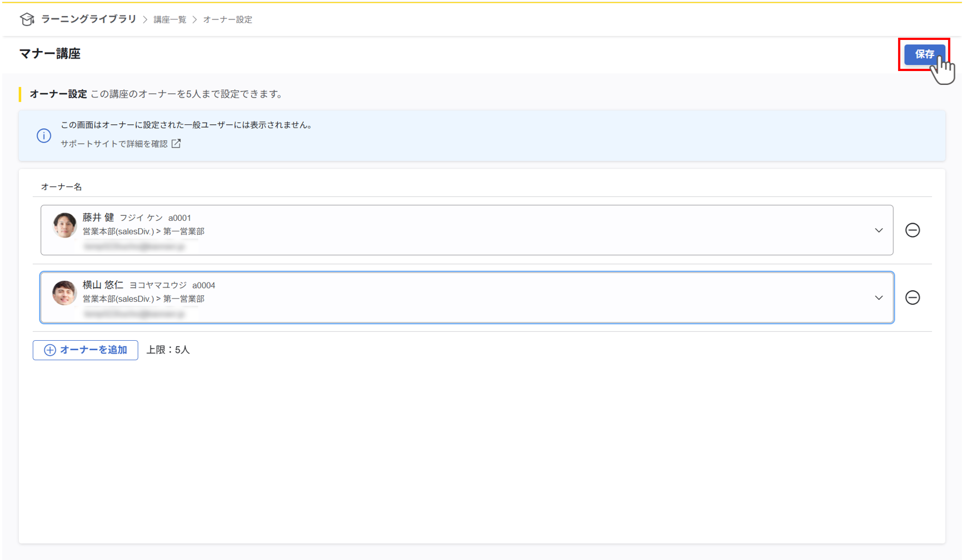Viewport: 963px width, 560px height.
Task: Click the オーナー名 column header
Action: (x=61, y=186)
